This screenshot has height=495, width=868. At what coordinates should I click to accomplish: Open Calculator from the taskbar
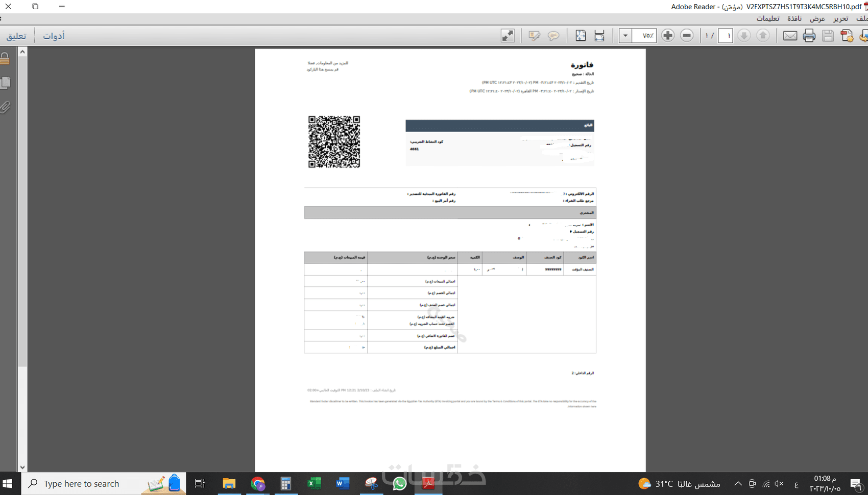click(x=286, y=483)
